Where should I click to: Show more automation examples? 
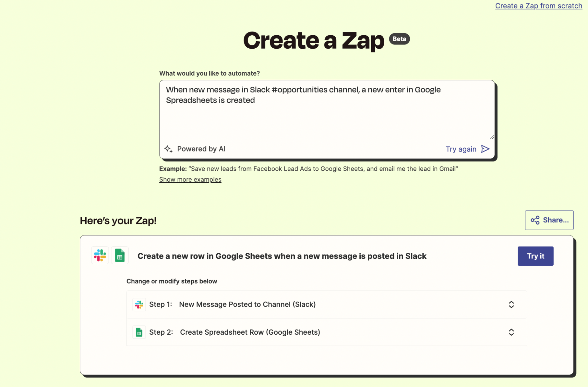190,179
